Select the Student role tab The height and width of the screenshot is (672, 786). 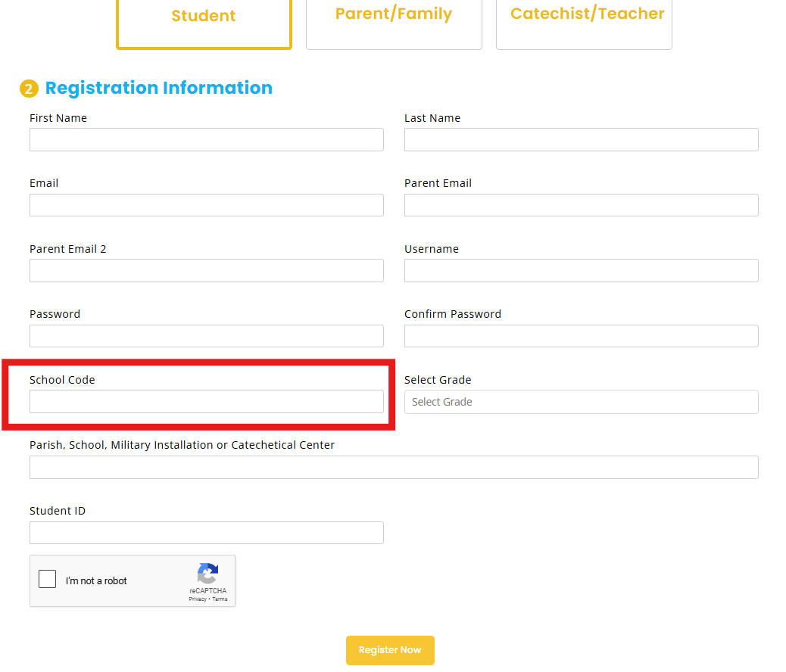click(204, 17)
